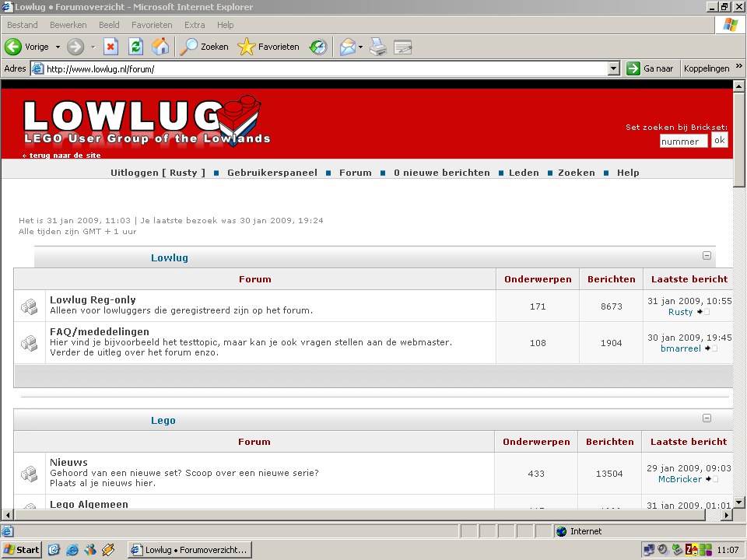Expand the Koppelingen links chevron
The width and height of the screenshot is (747, 560).
739,66
